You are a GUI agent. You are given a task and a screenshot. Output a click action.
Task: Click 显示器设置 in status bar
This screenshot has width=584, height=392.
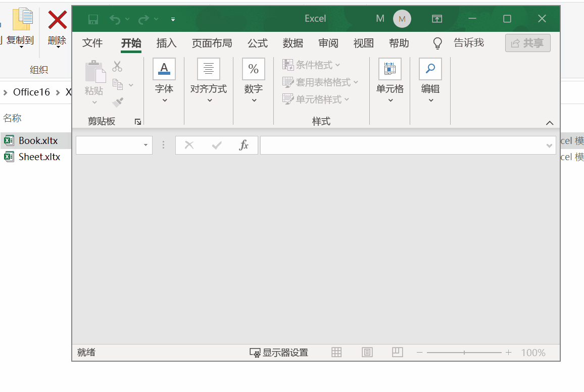coord(279,353)
